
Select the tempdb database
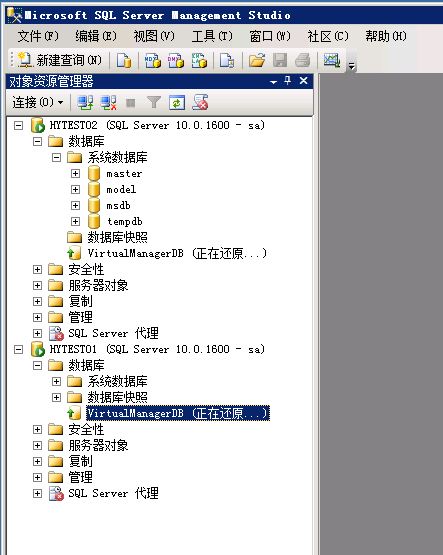point(125,222)
